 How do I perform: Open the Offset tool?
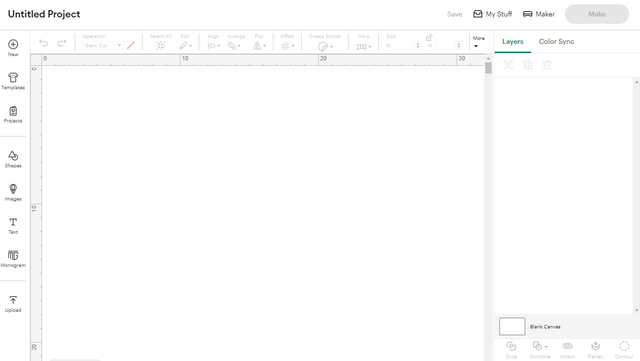[287, 46]
